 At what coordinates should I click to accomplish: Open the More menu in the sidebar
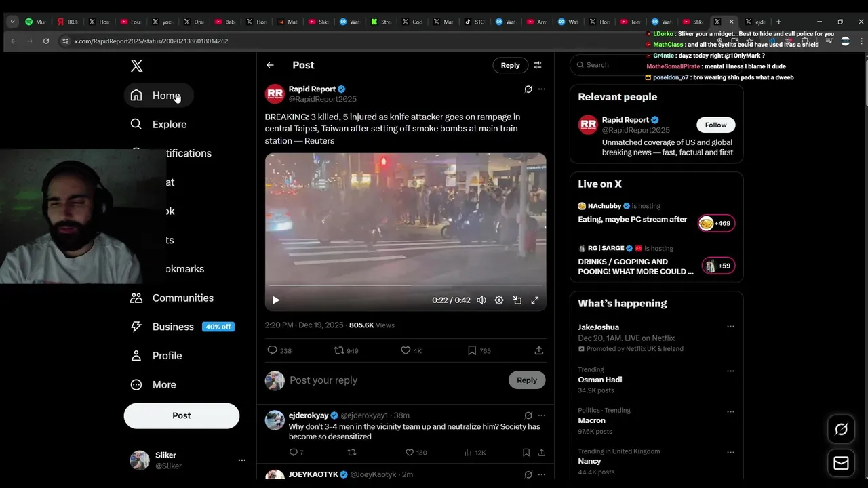(x=154, y=384)
